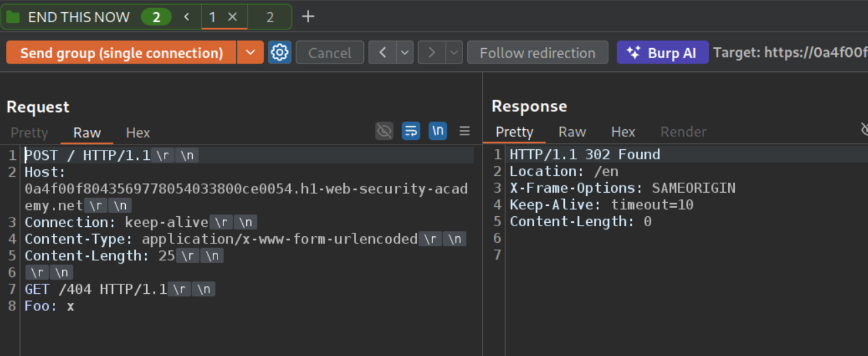Open the Request panel hamburger menu
This screenshot has width=868, height=356.
tap(464, 131)
